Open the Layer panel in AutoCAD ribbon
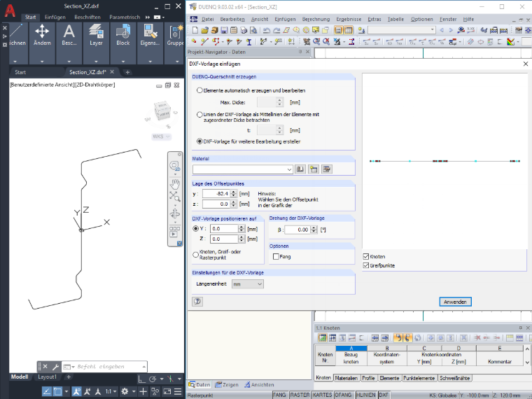 pyautogui.click(x=96, y=35)
